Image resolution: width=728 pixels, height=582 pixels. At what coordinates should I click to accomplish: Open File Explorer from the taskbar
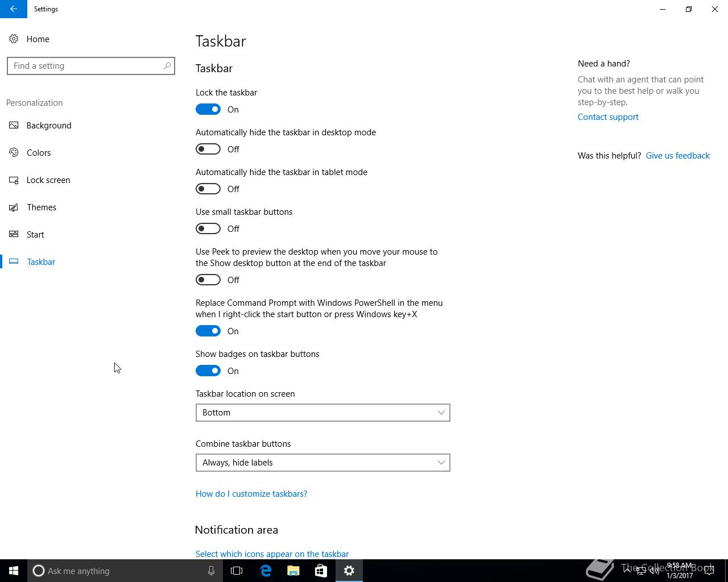pos(293,571)
